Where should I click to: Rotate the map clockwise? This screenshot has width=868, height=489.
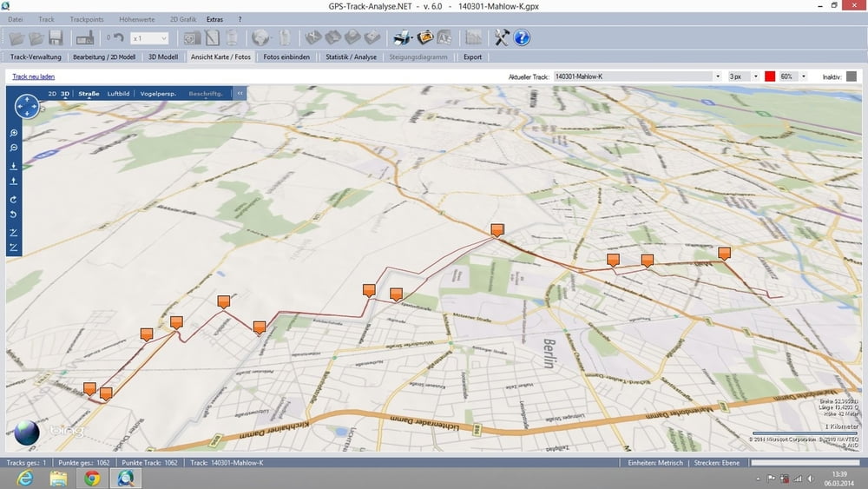coord(14,200)
